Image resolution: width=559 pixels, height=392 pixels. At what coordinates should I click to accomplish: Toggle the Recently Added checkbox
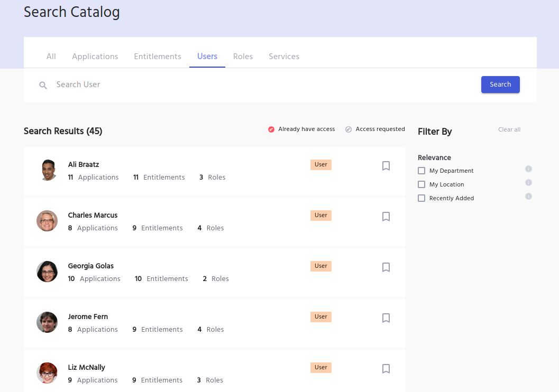[x=421, y=198]
